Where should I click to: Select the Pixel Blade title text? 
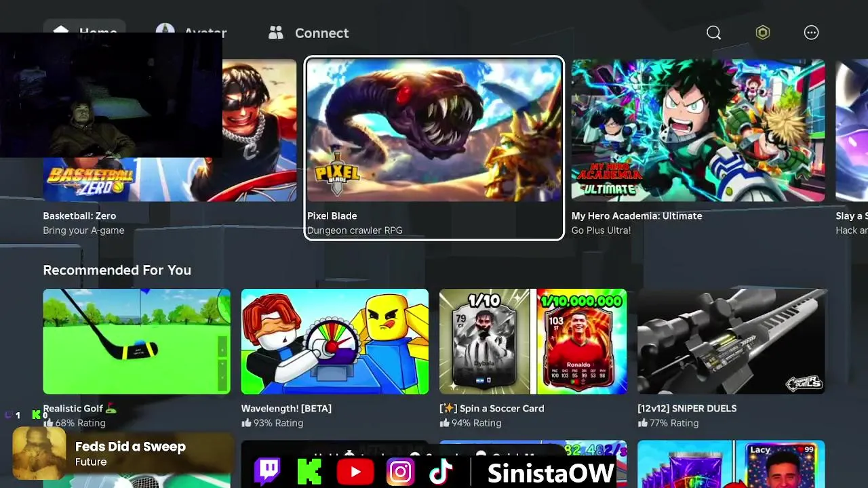(332, 216)
